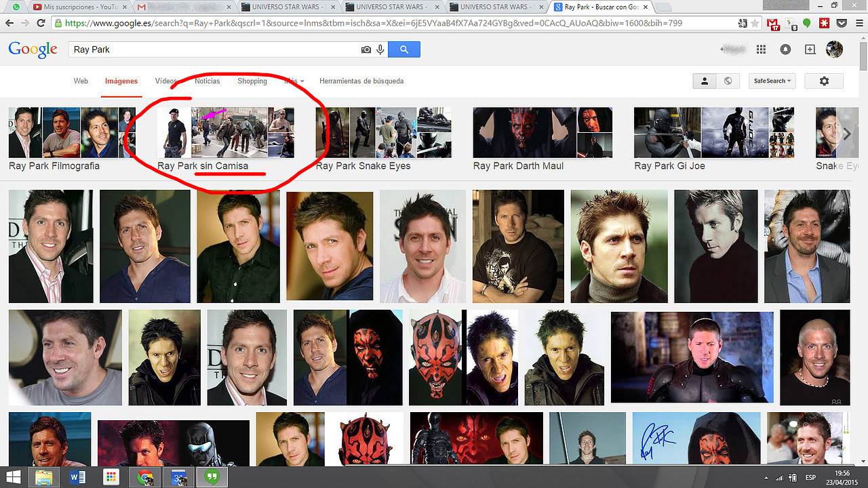Click the Google+ share box icon
Image resolution: width=868 pixels, height=488 pixels.
[810, 49]
